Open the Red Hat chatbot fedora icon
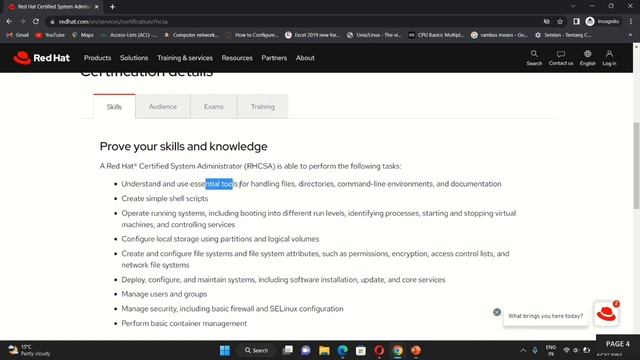This screenshot has width=640, height=360. 606,314
